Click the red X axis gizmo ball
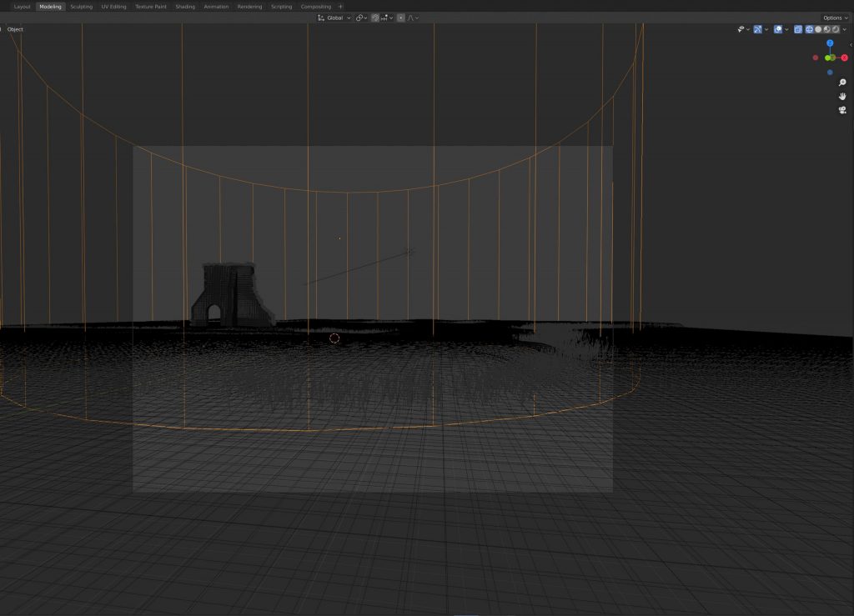This screenshot has height=616, width=854. (x=845, y=58)
